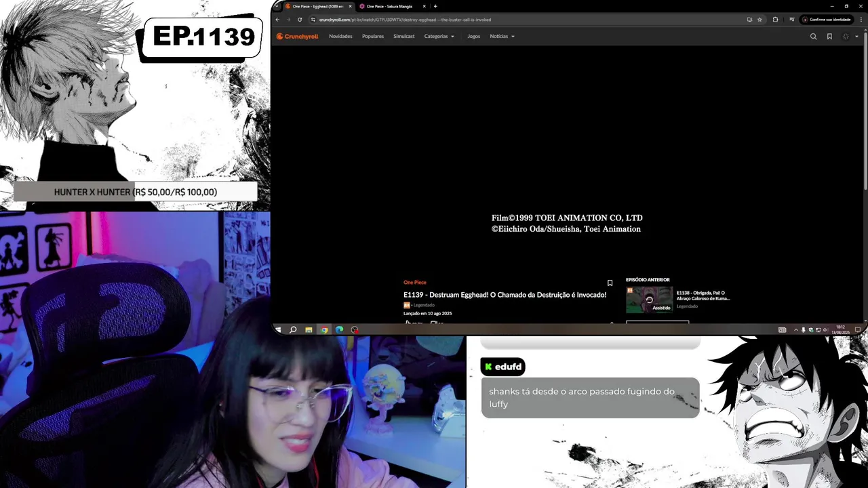Click the E1139 episode title text
This screenshot has width=868, height=488.
tap(505, 295)
